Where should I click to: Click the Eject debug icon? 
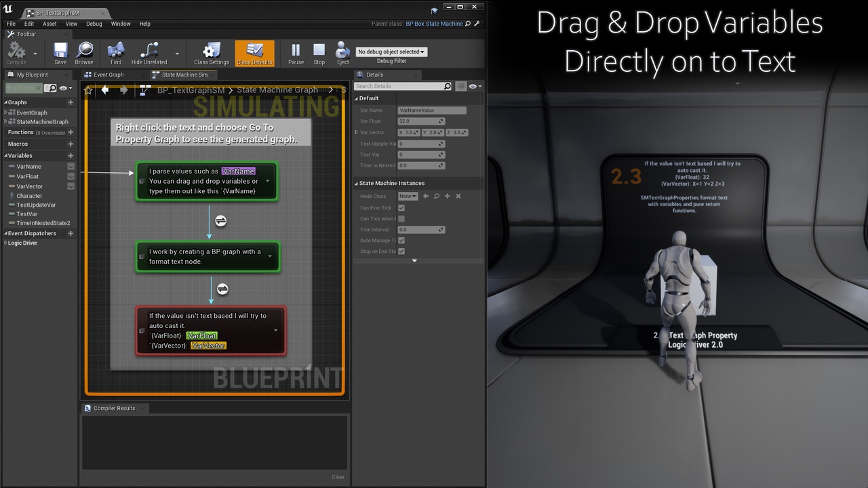point(341,51)
